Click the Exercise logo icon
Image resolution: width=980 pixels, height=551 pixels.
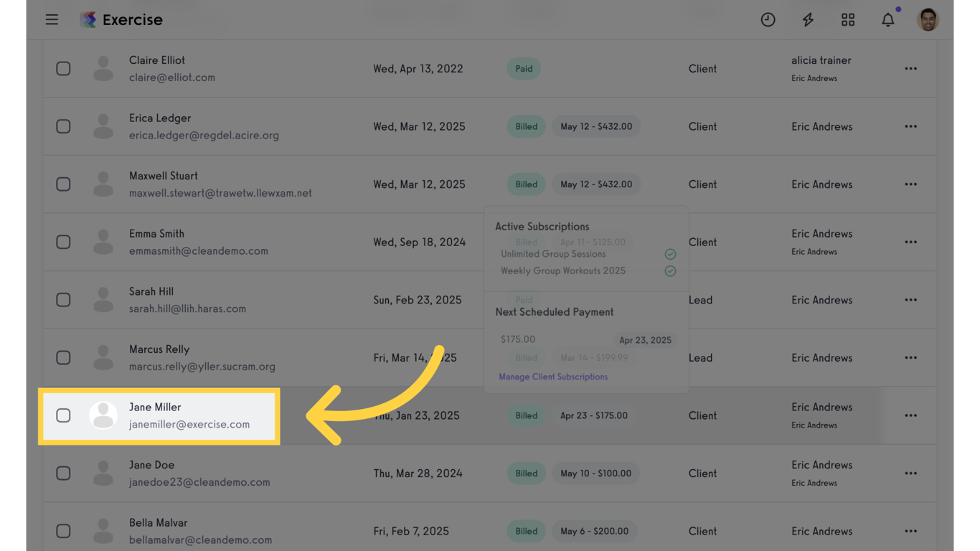[x=88, y=20]
